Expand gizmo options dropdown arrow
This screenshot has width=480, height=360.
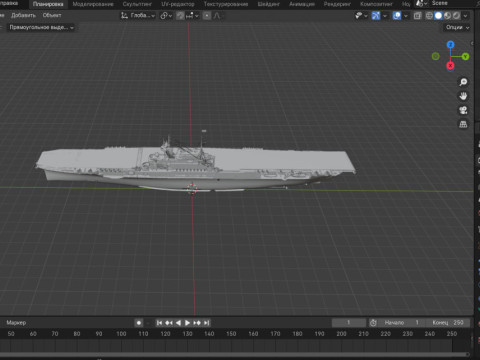click(x=385, y=16)
